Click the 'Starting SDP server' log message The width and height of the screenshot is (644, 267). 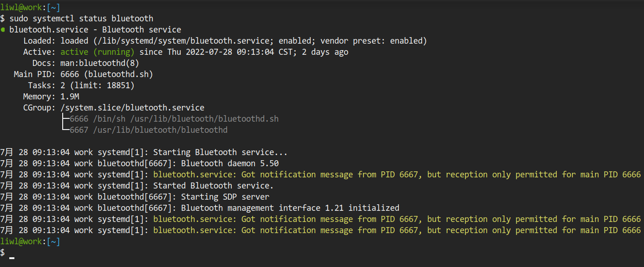click(225, 197)
